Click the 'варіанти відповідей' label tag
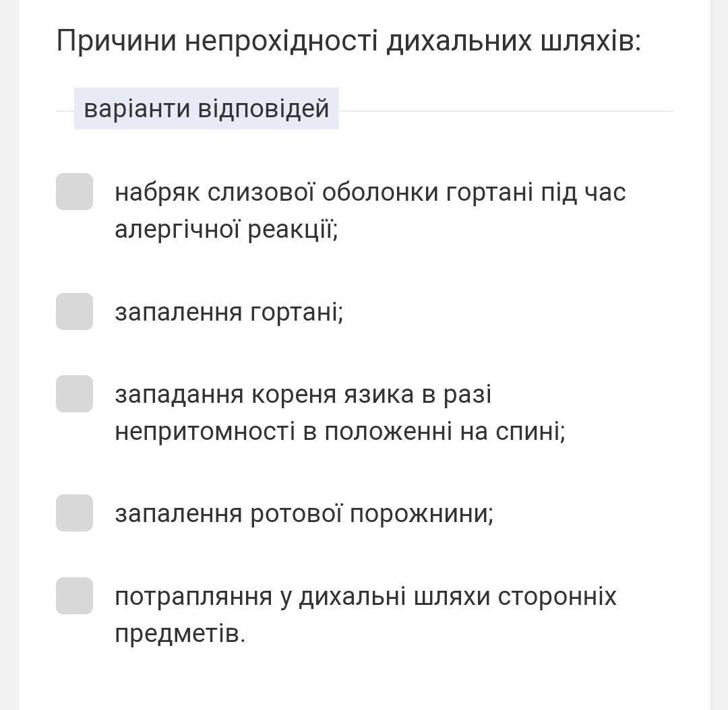 pyautogui.click(x=206, y=108)
